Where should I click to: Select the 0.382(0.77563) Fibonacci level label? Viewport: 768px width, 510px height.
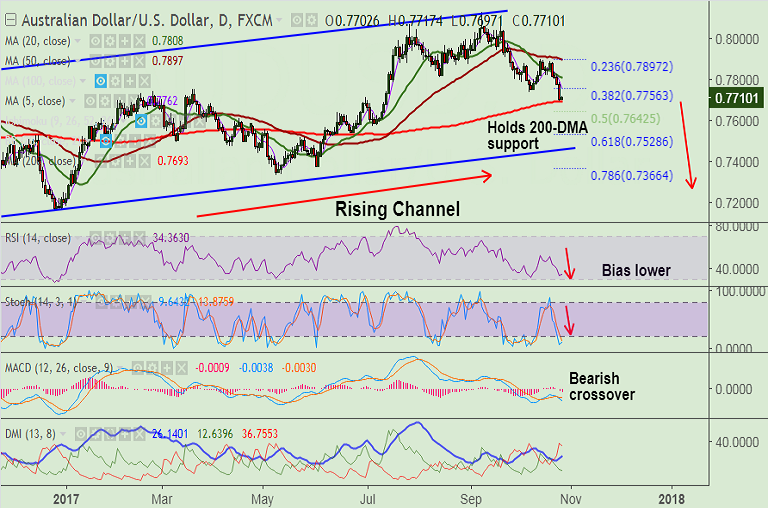pyautogui.click(x=631, y=96)
